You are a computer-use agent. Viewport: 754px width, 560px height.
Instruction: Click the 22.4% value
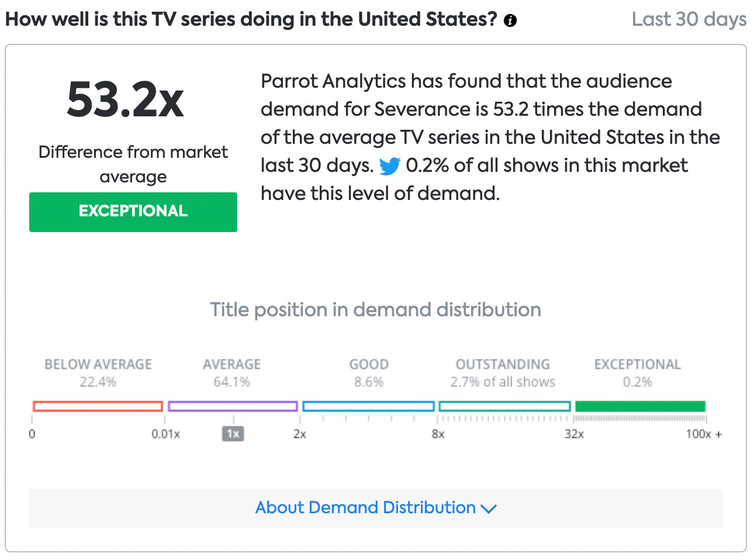[x=98, y=382]
